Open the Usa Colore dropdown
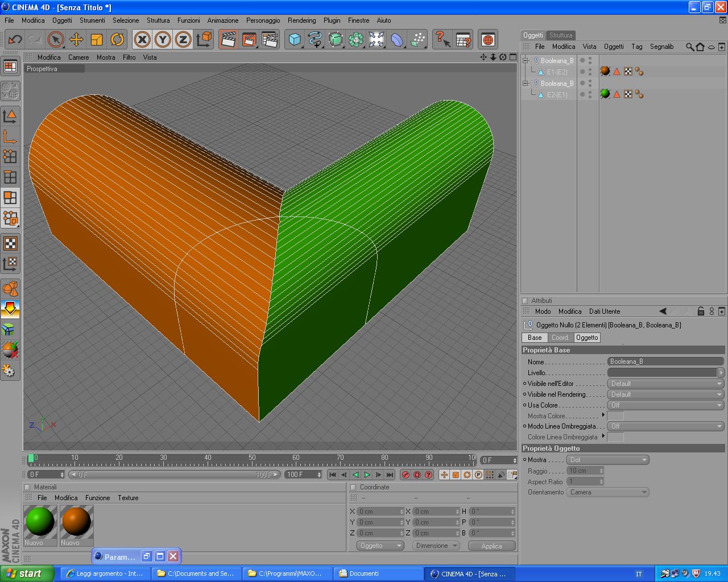The width and height of the screenshot is (728, 582). tap(665, 405)
